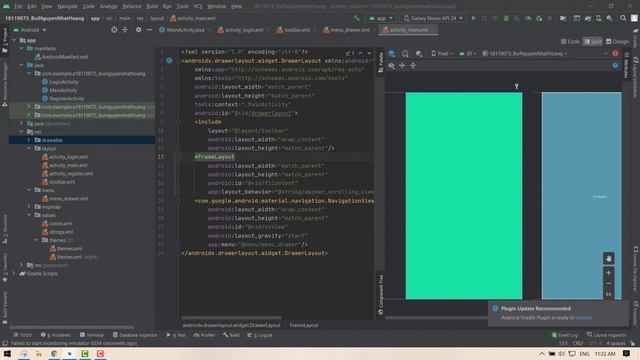Click FrameLayout in the editor breadcrumb
640x360 pixels.
(304, 325)
